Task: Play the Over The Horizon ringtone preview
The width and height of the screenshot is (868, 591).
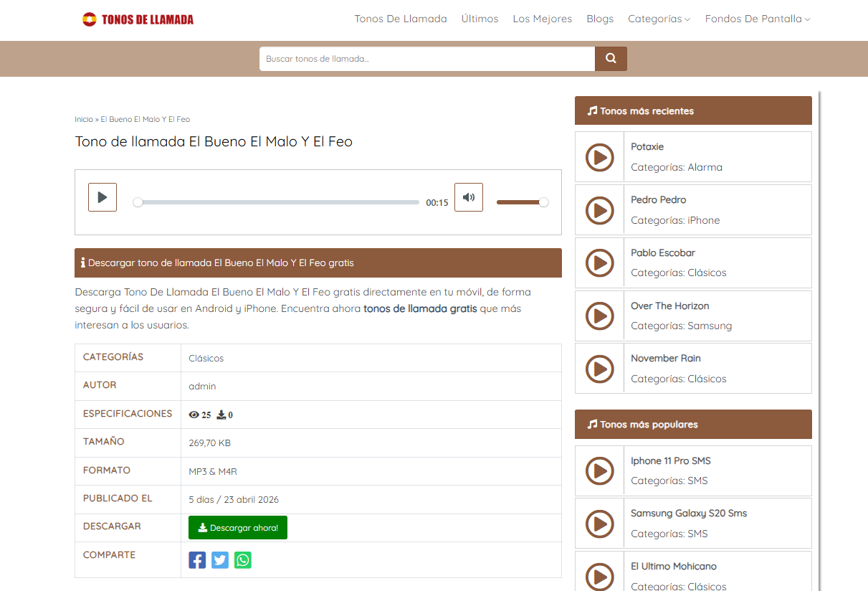Action: tap(600, 316)
